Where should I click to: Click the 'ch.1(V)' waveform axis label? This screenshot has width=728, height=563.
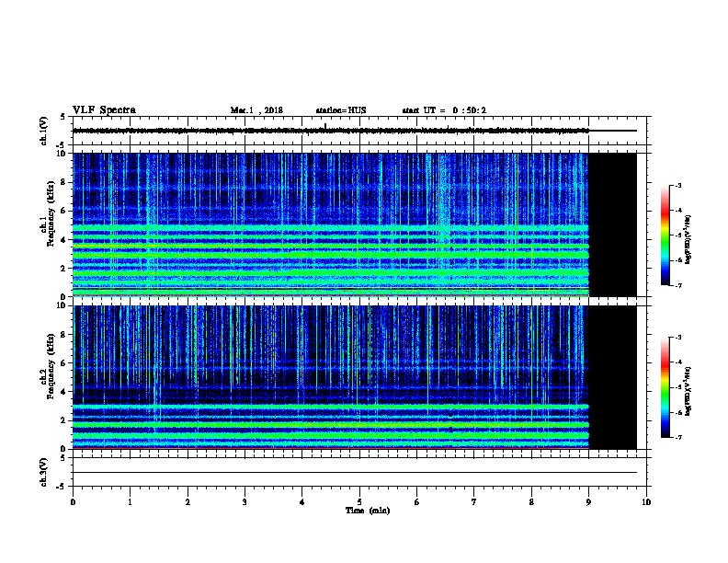point(44,131)
